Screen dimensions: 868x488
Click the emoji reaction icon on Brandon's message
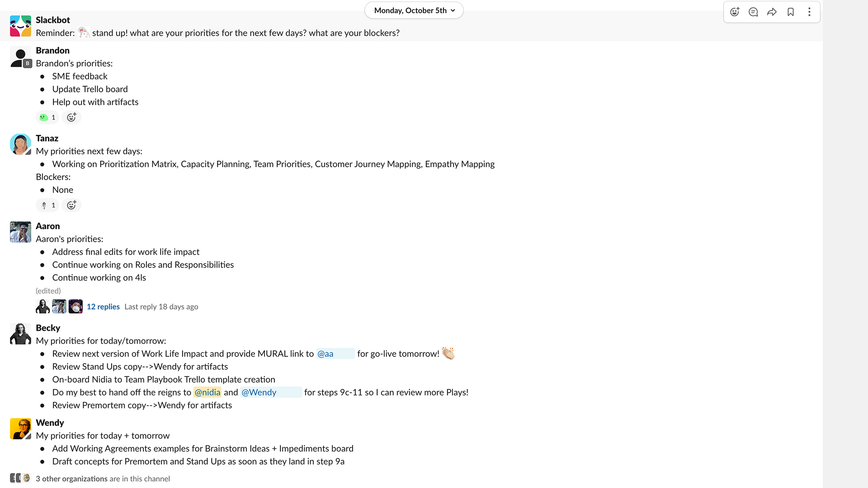71,117
